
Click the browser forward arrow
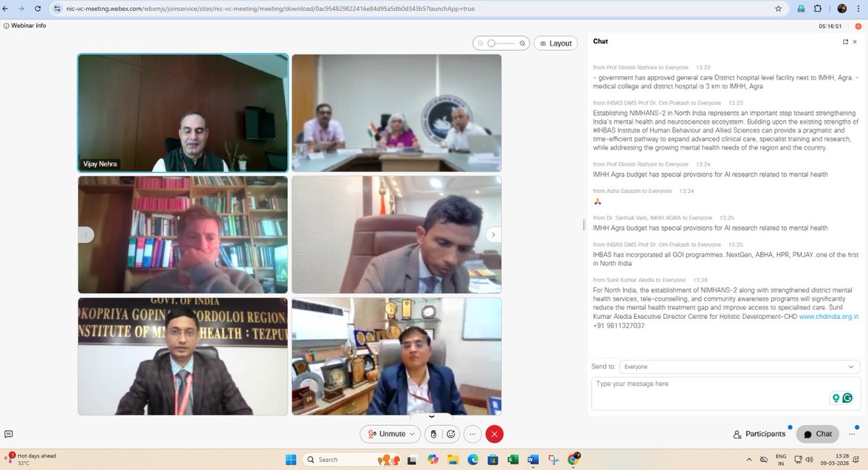(x=20, y=9)
